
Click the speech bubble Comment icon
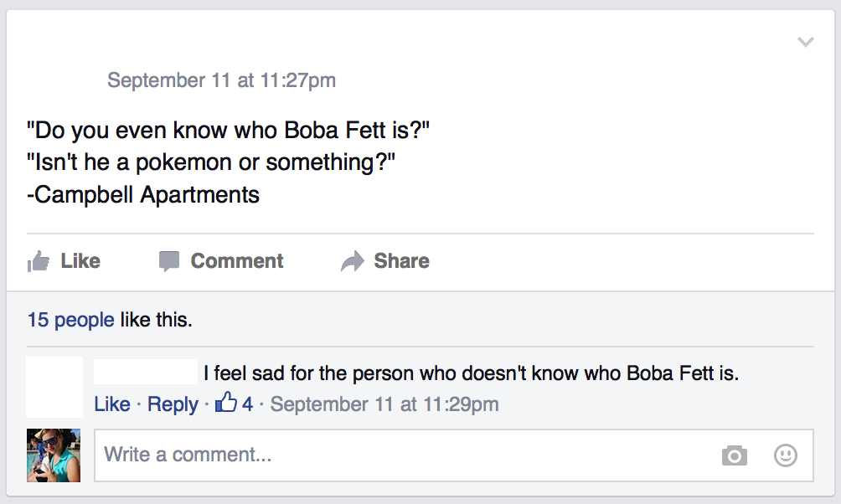169,261
